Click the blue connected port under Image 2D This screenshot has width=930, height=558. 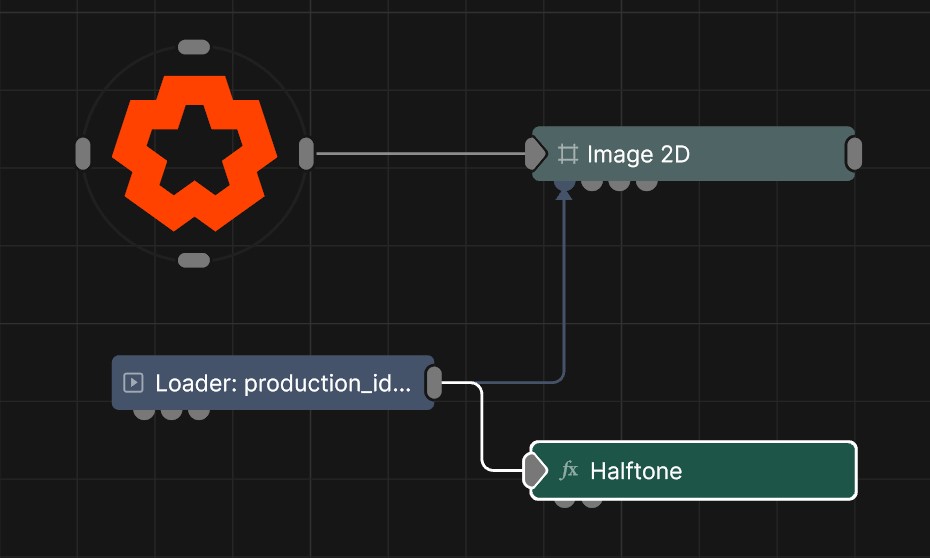click(564, 184)
